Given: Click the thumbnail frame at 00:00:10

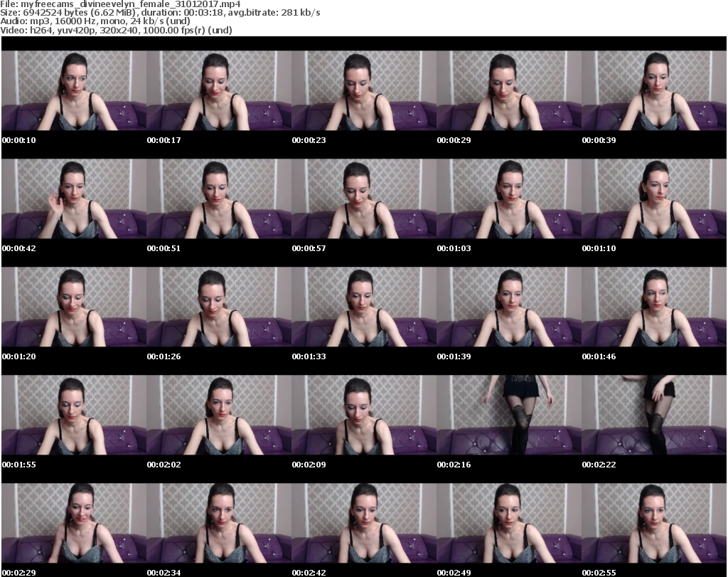Looking at the screenshot, I should (73, 90).
